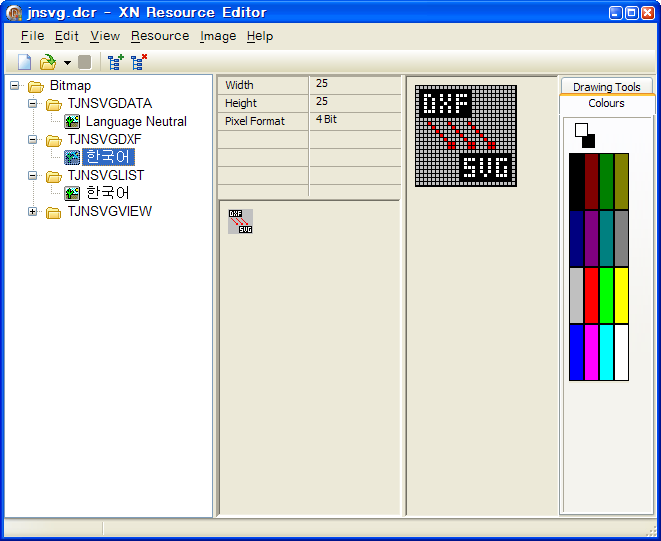This screenshot has width=661, height=541.
Task: Click bitmap icon under TJNSVGDXF
Action: (72, 158)
